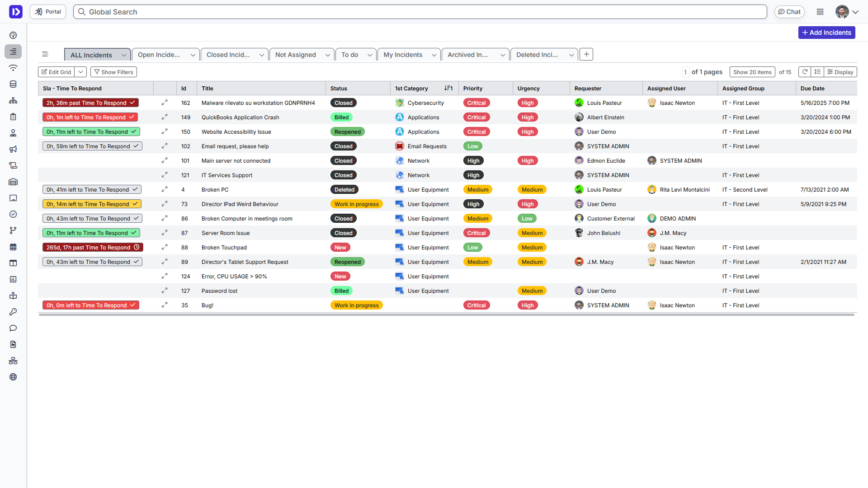Click the refresh grid icon

click(805, 72)
